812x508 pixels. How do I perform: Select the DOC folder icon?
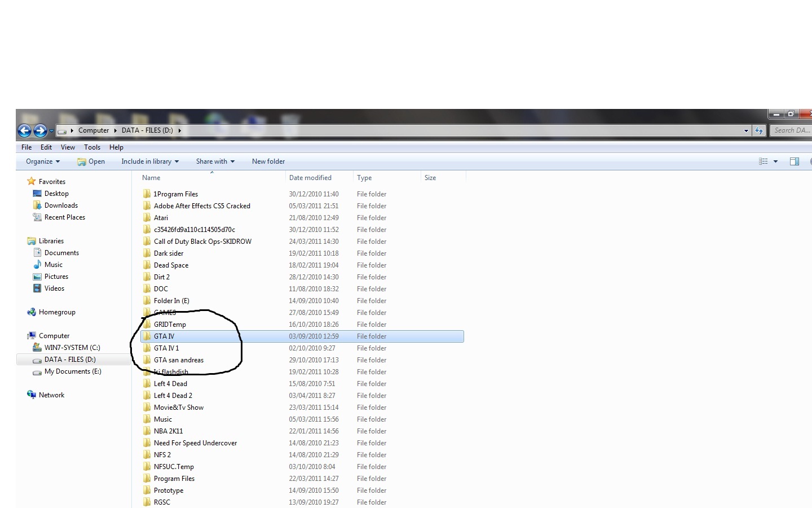coord(147,288)
